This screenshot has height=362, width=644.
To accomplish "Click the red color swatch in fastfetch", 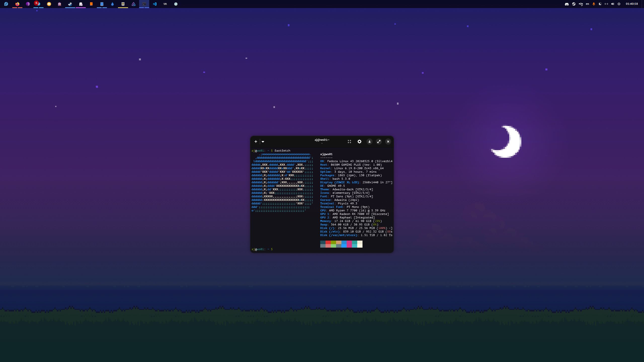I will (328, 242).
